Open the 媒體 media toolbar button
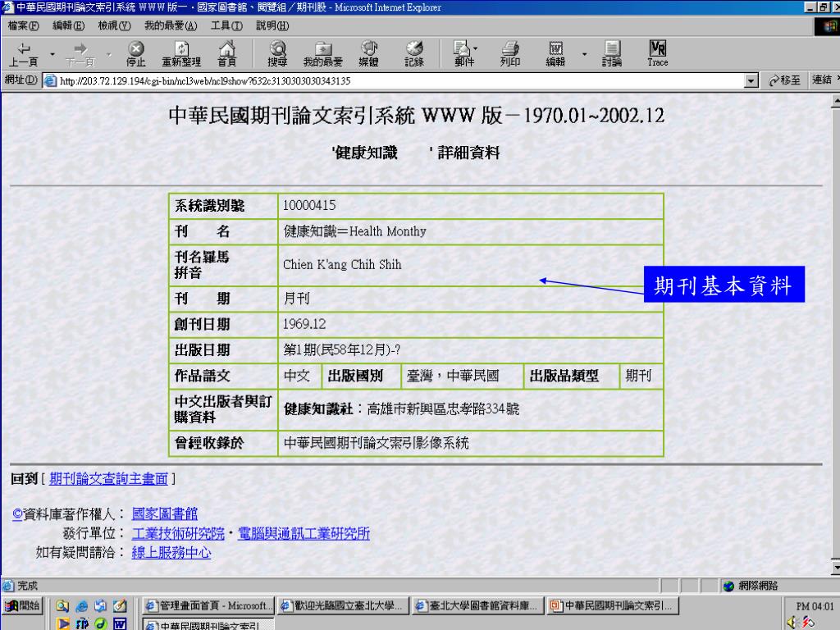The height and width of the screenshot is (630, 840). (368, 54)
